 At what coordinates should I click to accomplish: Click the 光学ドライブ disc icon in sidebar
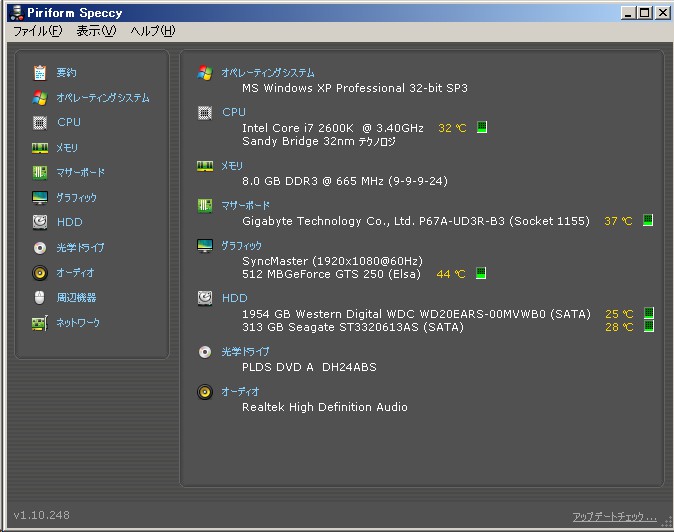40,248
